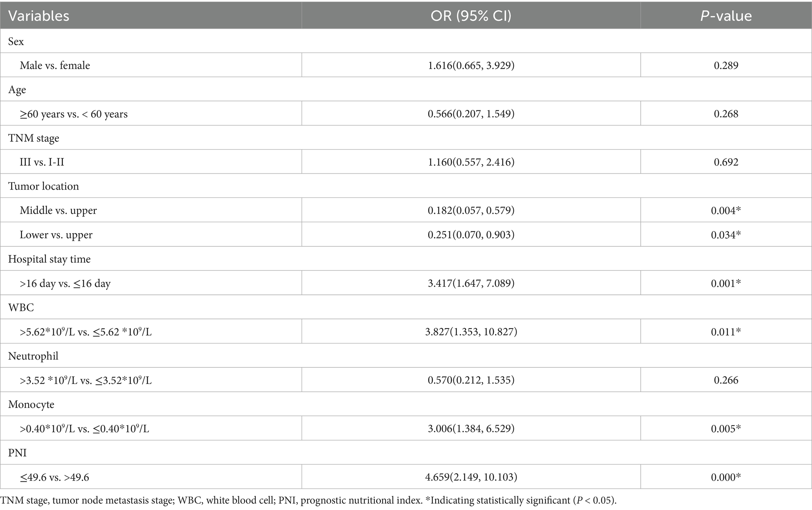Click the P-value column header

click(726, 16)
